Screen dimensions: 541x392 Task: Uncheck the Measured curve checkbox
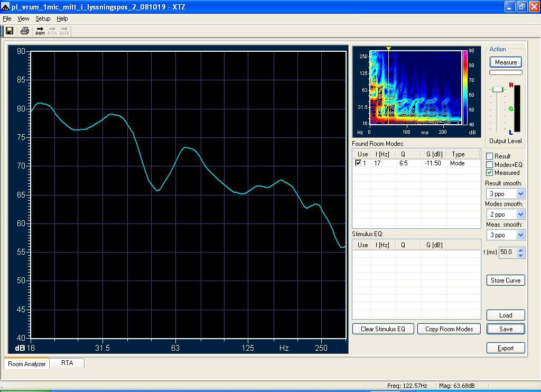click(490, 173)
